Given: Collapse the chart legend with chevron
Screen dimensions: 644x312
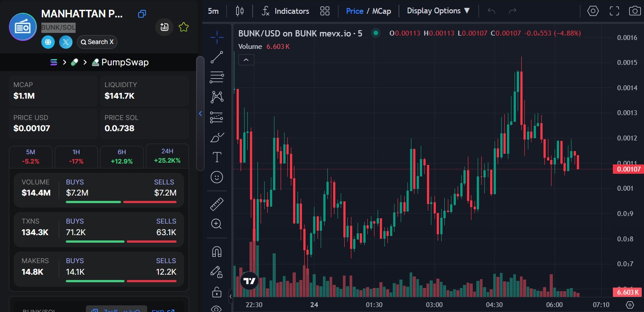Looking at the screenshot, I should pos(246,60).
